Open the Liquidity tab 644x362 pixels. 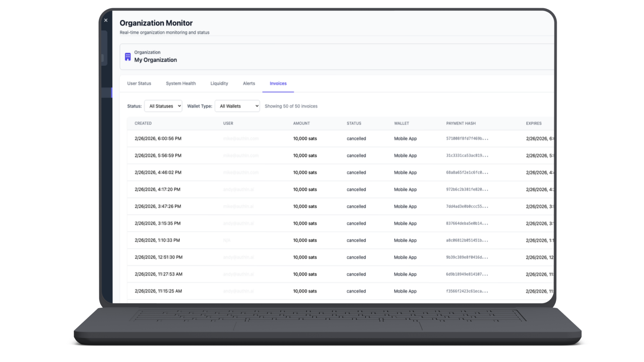(219, 83)
